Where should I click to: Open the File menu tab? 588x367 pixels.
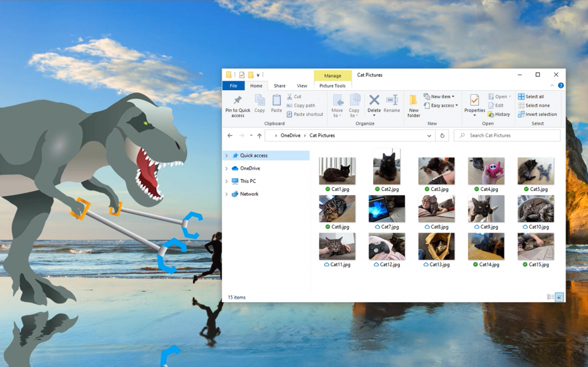point(233,86)
